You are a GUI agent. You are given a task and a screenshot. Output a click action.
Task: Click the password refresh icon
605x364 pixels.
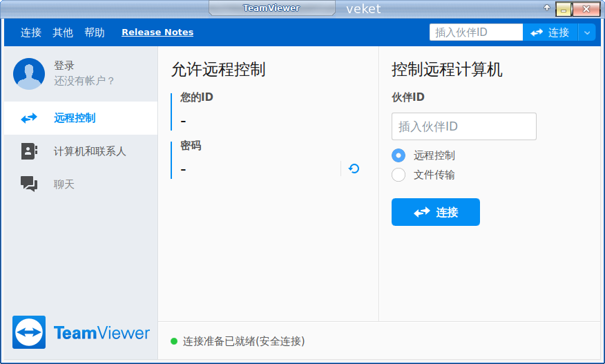(354, 169)
